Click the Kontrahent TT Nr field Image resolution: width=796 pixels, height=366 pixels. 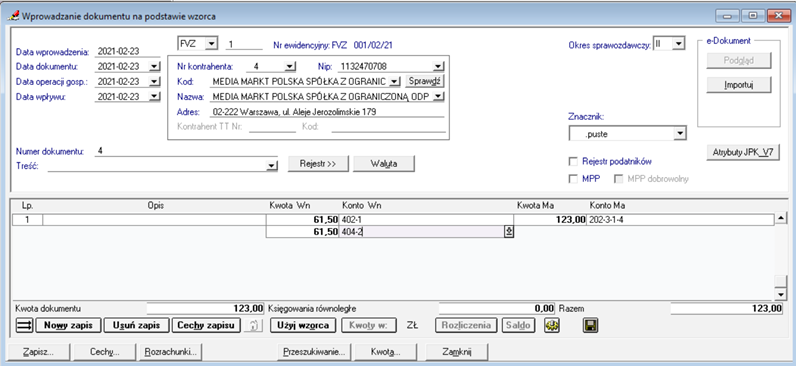[272, 127]
